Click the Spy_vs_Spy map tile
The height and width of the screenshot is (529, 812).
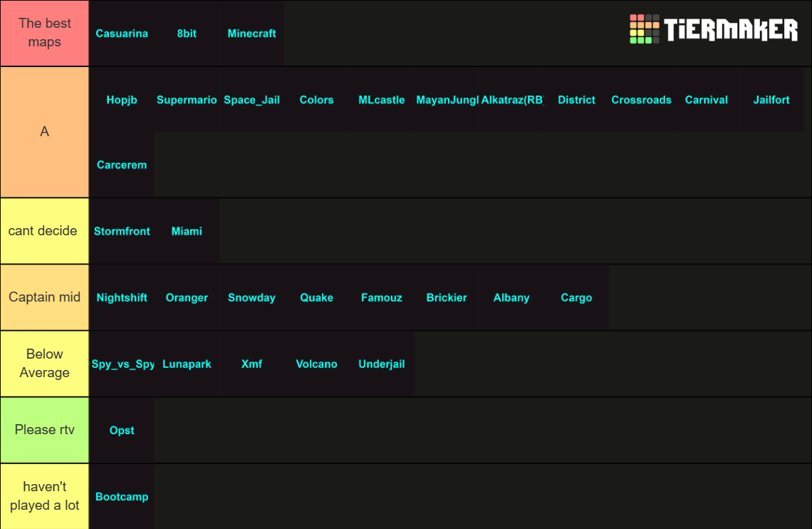tap(122, 364)
